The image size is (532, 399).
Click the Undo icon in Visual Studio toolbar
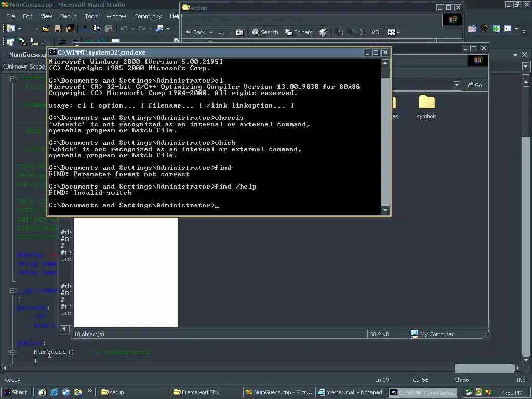coord(124,29)
